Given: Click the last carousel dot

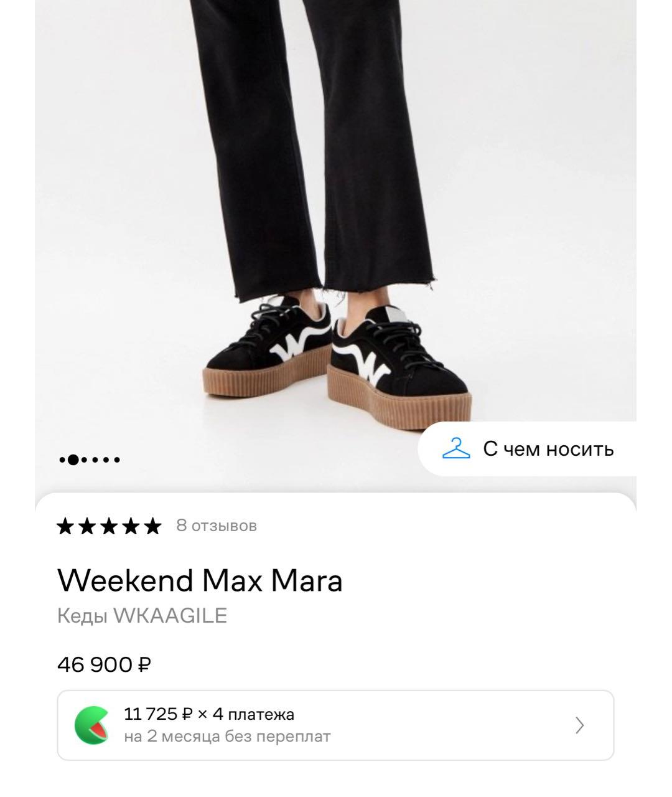Looking at the screenshot, I should [x=117, y=460].
